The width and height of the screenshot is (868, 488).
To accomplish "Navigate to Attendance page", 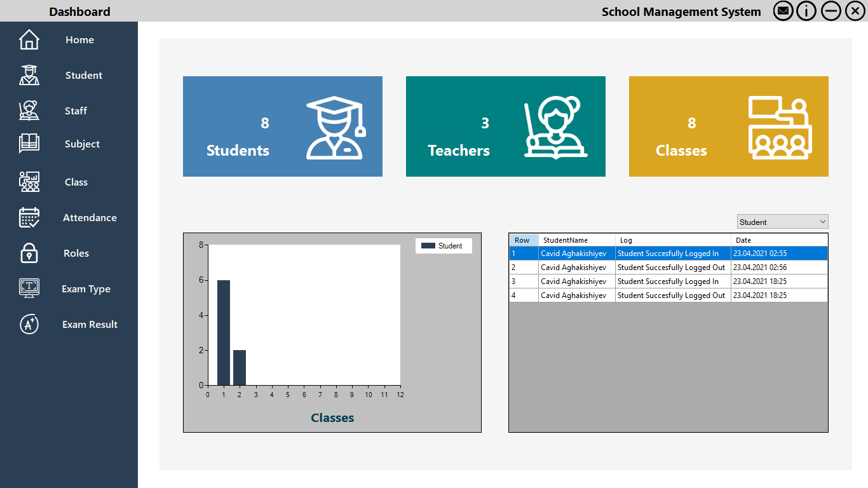I will 89,217.
